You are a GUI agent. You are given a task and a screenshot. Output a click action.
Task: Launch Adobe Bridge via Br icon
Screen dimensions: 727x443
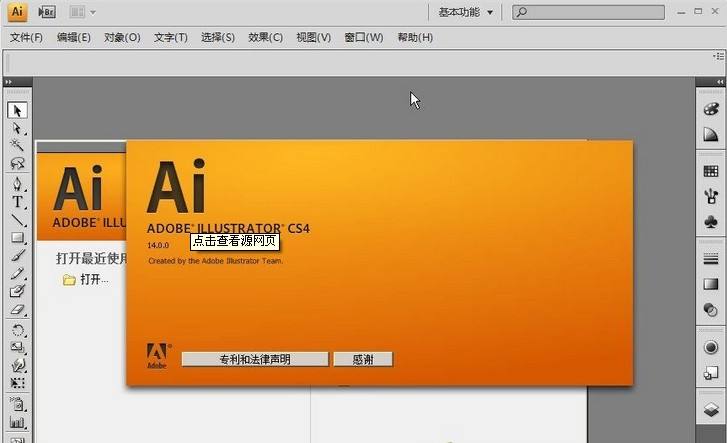click(x=47, y=12)
